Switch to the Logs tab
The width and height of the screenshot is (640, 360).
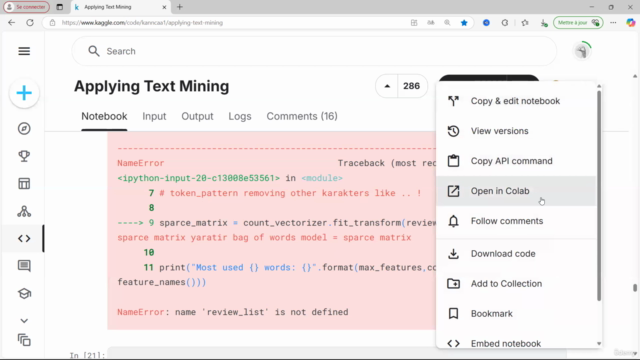pos(240,116)
